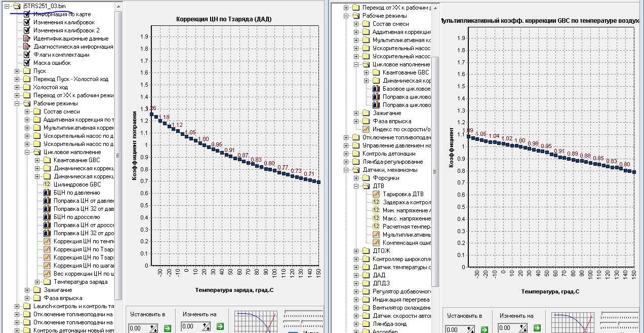Apply left panel Установить в green arrow
Image resolution: width=644 pixels, height=333 pixels.
[x=168, y=328]
